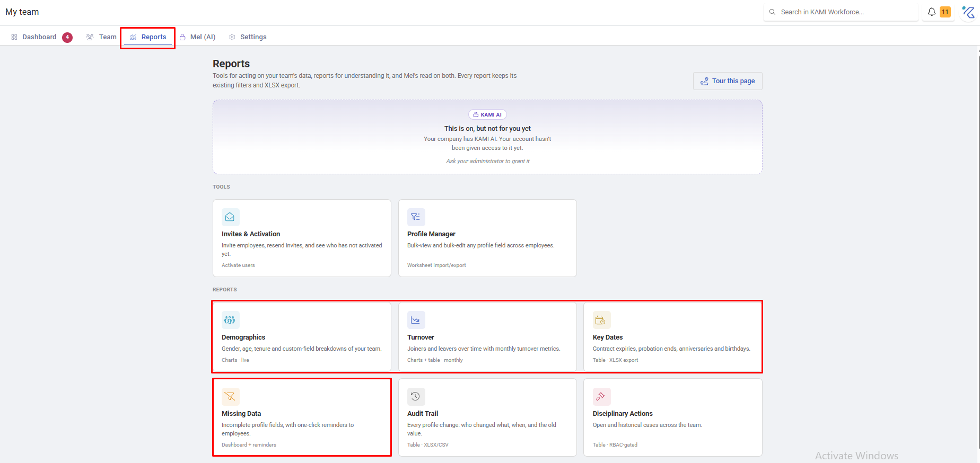Screen dimensions: 980x463
Task: Click the Mel (AI) lock icon
Action: click(x=182, y=37)
